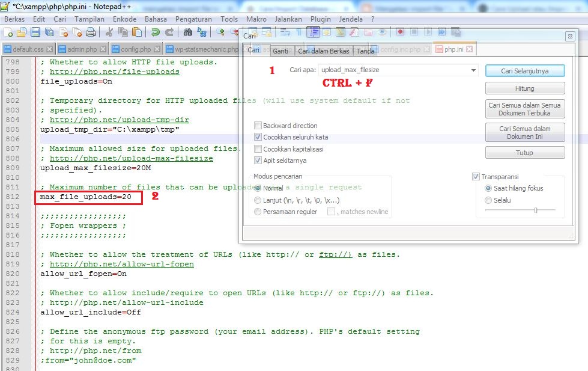Zoom in with the magnifier plus icon
Image resolution: width=588 pixels, height=371 pixels.
220,32
